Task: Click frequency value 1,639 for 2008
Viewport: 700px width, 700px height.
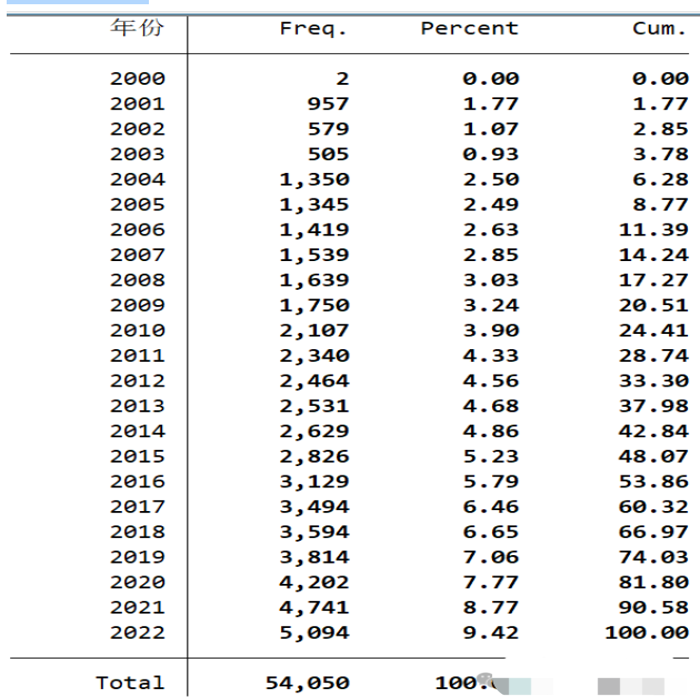Action: [314, 281]
